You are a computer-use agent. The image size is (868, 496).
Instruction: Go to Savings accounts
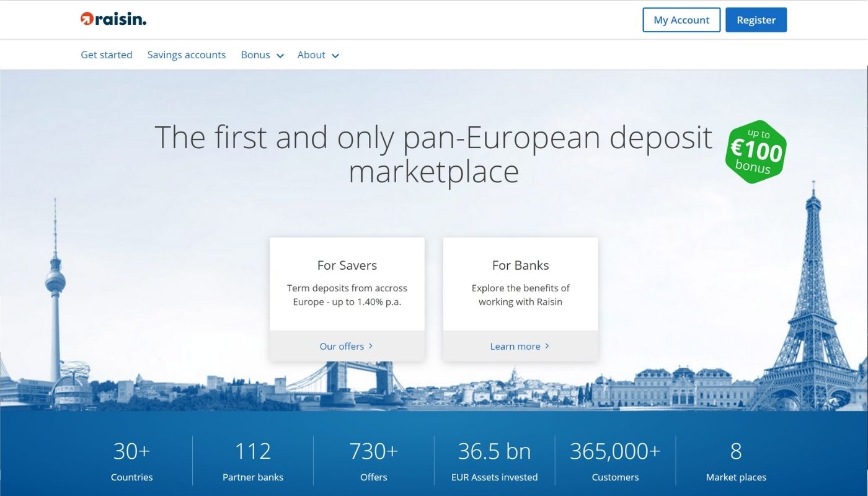(187, 55)
